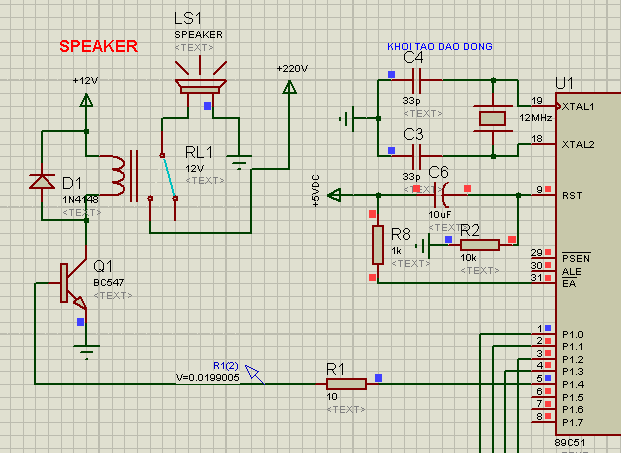Viewport: 621px width, 453px height.
Task: Click the R1(2) voltage probe arrow
Action: 254,374
